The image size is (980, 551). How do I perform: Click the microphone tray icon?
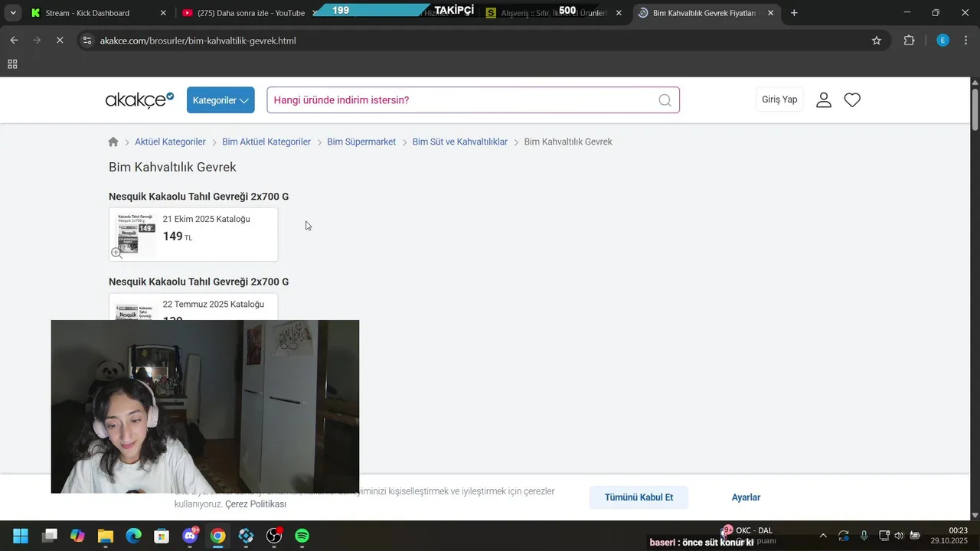point(864,536)
